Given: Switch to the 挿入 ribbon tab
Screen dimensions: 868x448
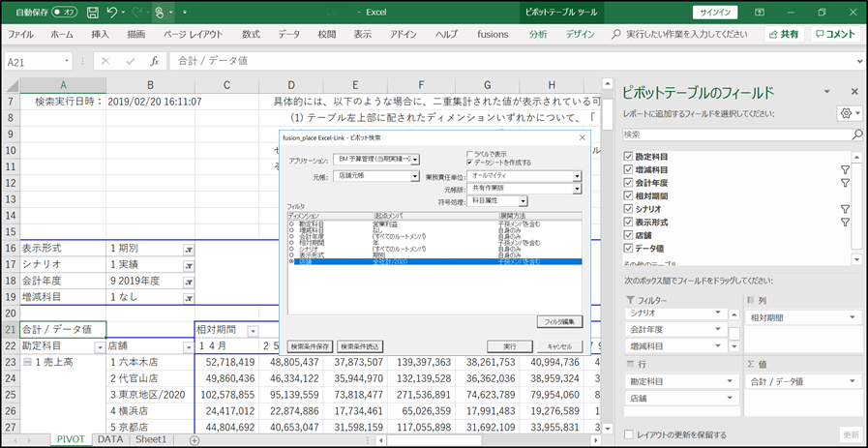Looking at the screenshot, I should (100, 34).
